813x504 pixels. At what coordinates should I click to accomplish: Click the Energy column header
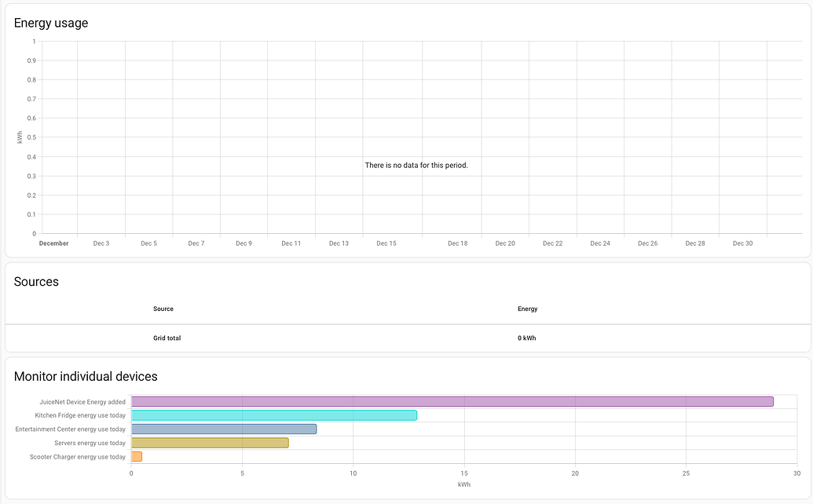click(527, 309)
